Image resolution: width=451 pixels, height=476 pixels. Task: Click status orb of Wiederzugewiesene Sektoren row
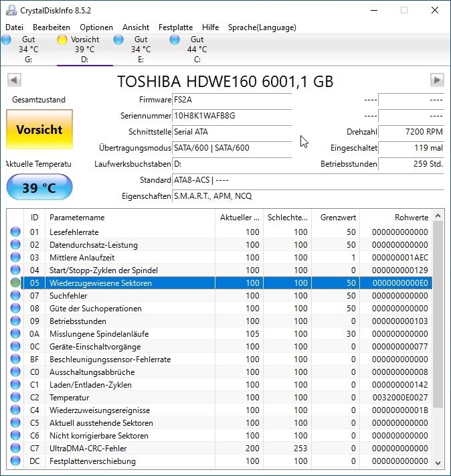[x=15, y=283]
